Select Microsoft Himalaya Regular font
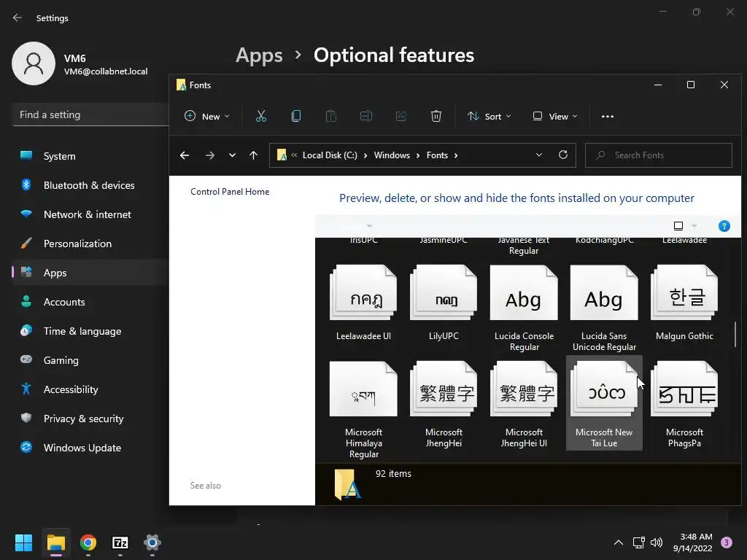The height and width of the screenshot is (560, 747). point(363,410)
